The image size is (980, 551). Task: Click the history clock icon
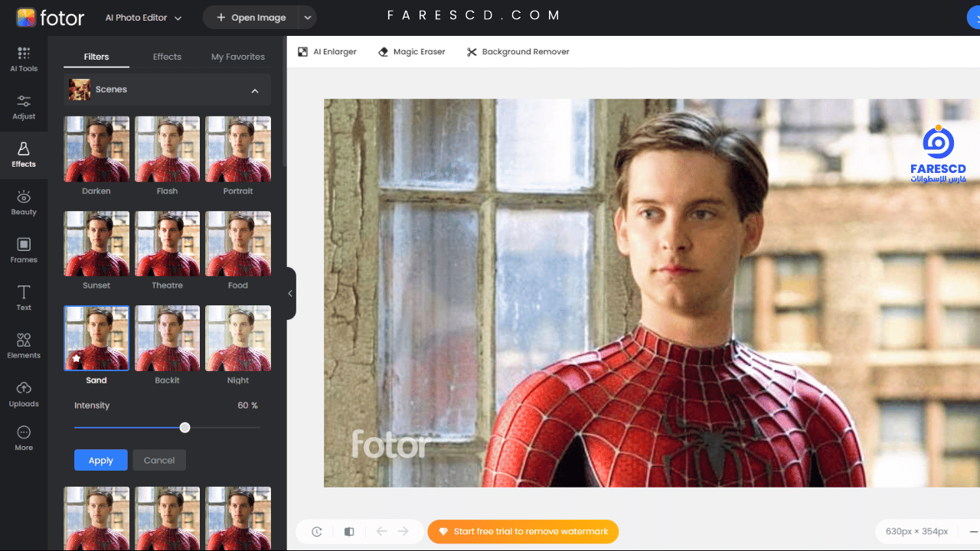click(316, 531)
